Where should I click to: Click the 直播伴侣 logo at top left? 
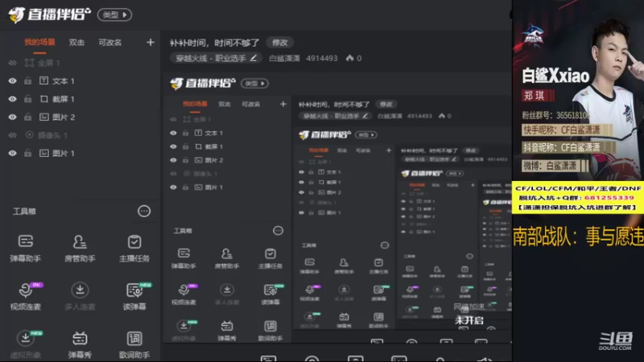(49, 14)
